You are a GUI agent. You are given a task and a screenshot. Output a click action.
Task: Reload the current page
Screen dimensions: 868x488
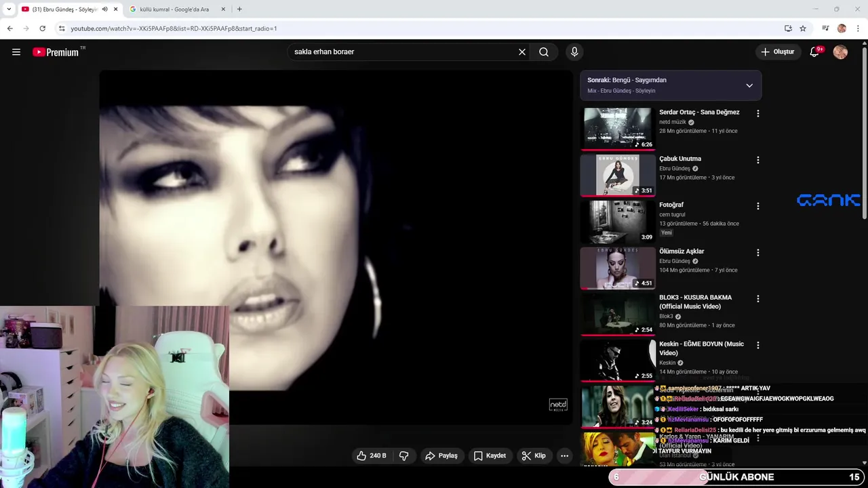tap(43, 28)
